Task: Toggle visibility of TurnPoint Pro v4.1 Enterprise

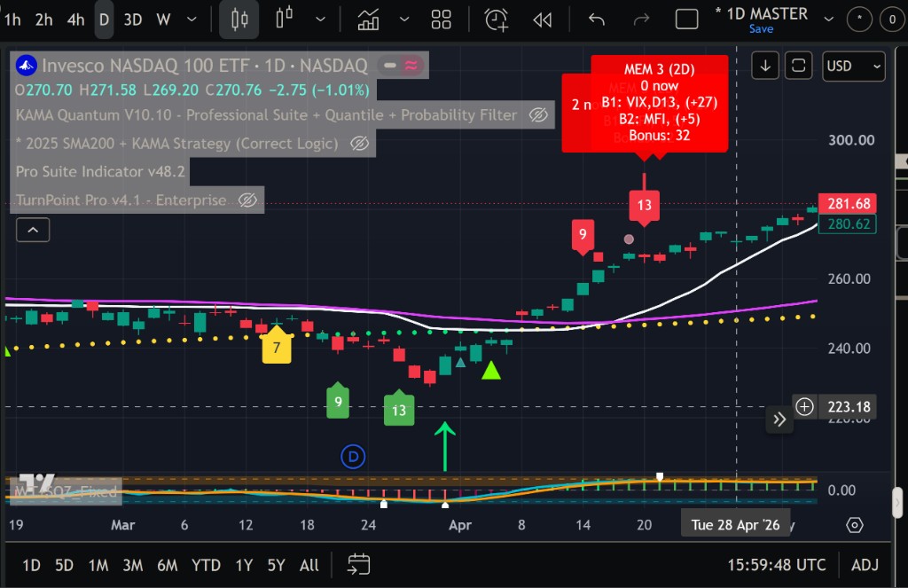Action: pos(248,200)
